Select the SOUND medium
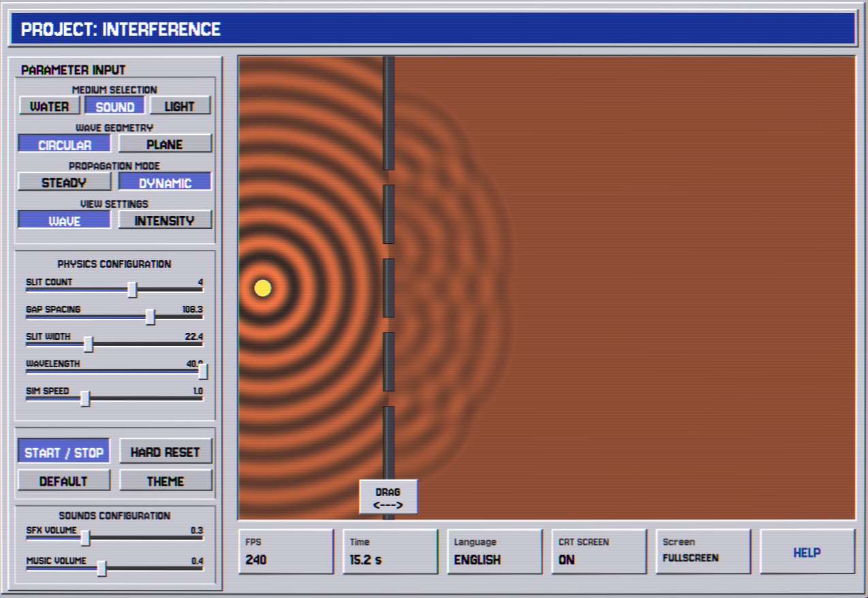This screenshot has height=598, width=868. click(114, 106)
